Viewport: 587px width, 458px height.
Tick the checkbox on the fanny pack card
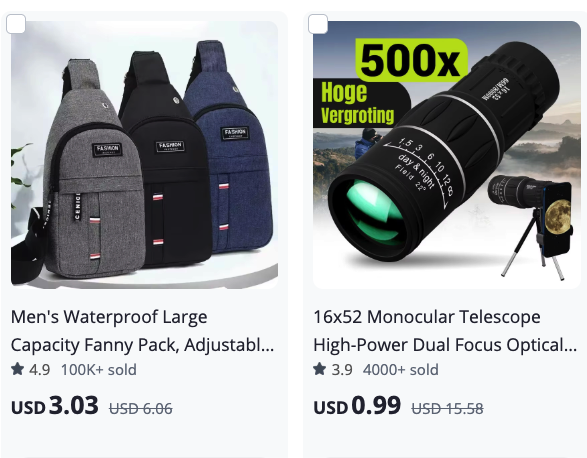[16, 24]
